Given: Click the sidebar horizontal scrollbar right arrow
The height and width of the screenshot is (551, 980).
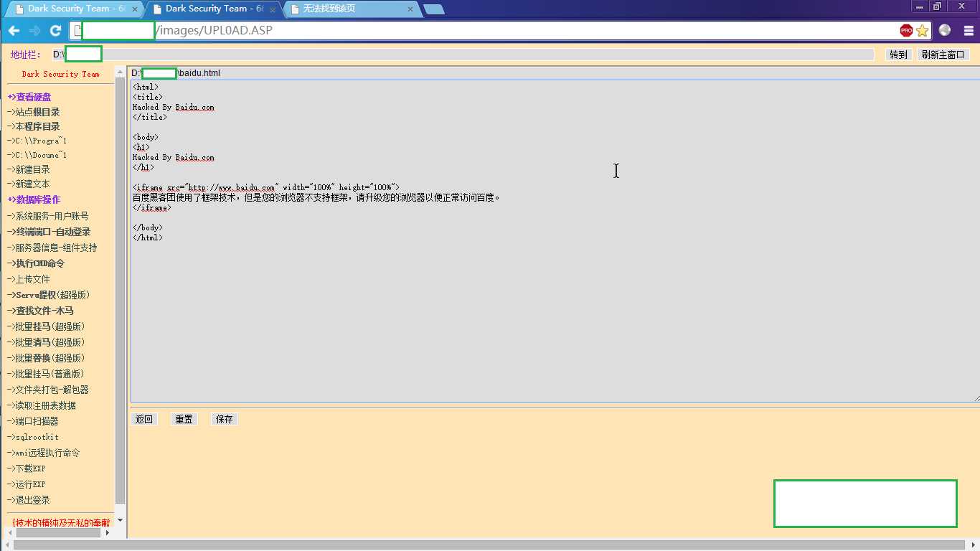Looking at the screenshot, I should click(x=108, y=532).
